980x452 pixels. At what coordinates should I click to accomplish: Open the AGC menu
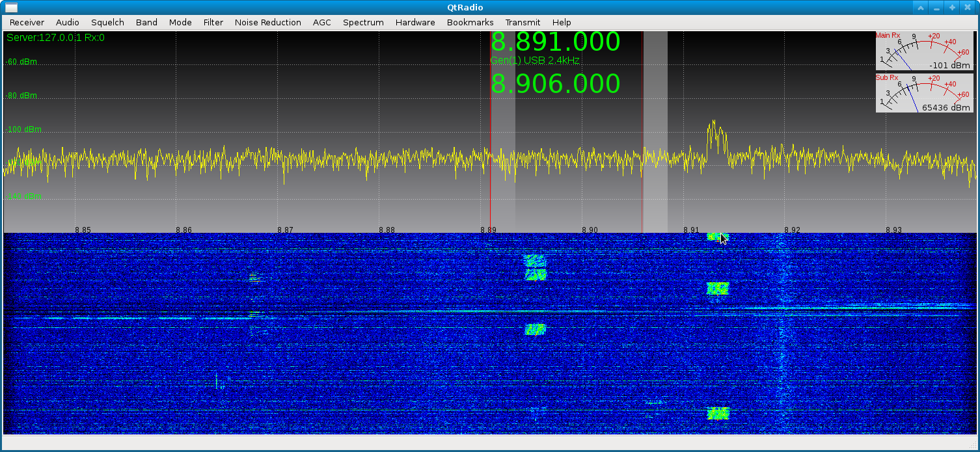point(321,22)
